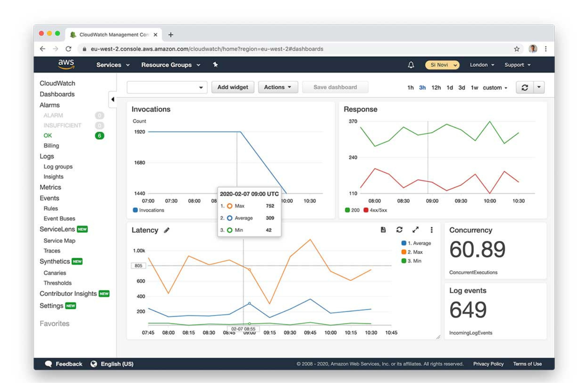Open the Privacy Policy link
Viewport: 588px width, 392px height.
pyautogui.click(x=488, y=363)
